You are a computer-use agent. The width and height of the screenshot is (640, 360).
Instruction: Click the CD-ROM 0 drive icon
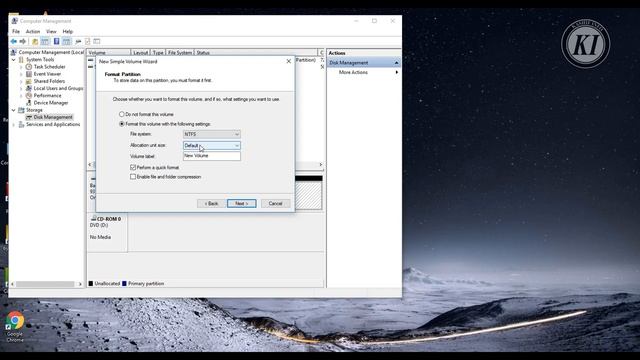pyautogui.click(x=93, y=219)
